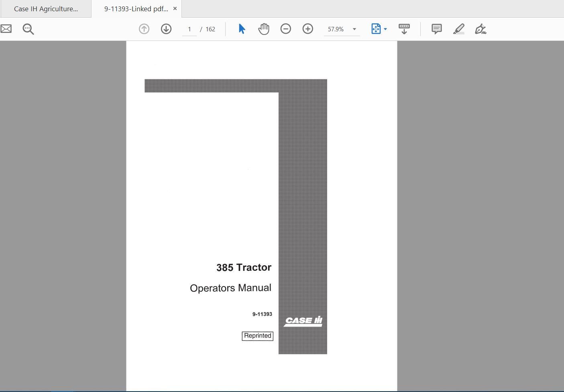
Task: Close the 9-11393-Linked pdf tab
Action: (x=175, y=8)
